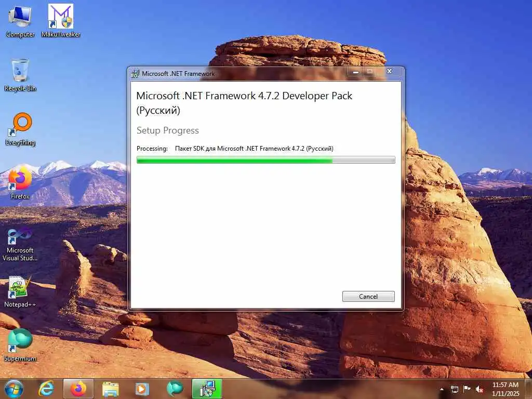The image size is (532, 399).
Task: Open the MakuTweaker desktop shortcut
Action: tap(61, 21)
